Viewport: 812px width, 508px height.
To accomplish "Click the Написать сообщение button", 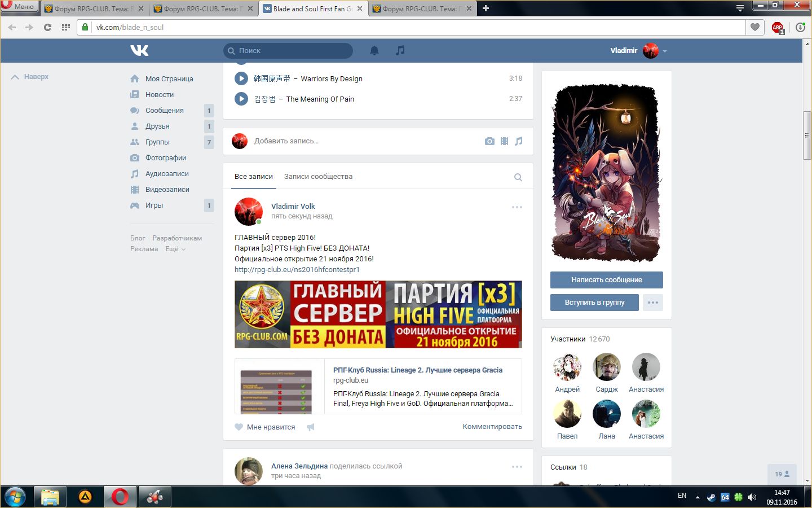I will pyautogui.click(x=606, y=280).
